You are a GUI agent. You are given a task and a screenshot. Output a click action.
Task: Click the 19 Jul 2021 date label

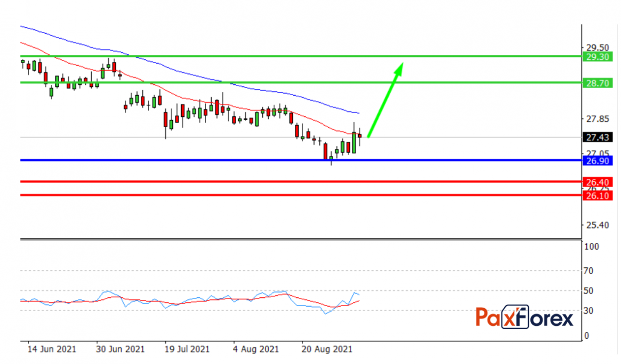[187, 349]
